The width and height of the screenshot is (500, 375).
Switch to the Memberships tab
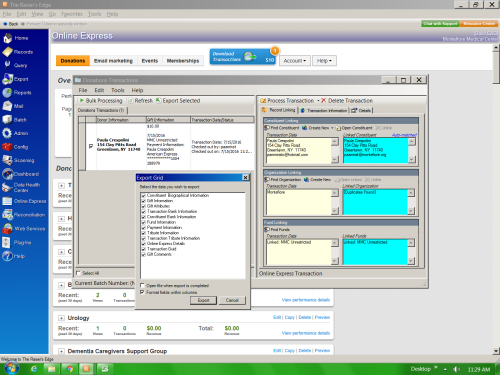pos(183,61)
